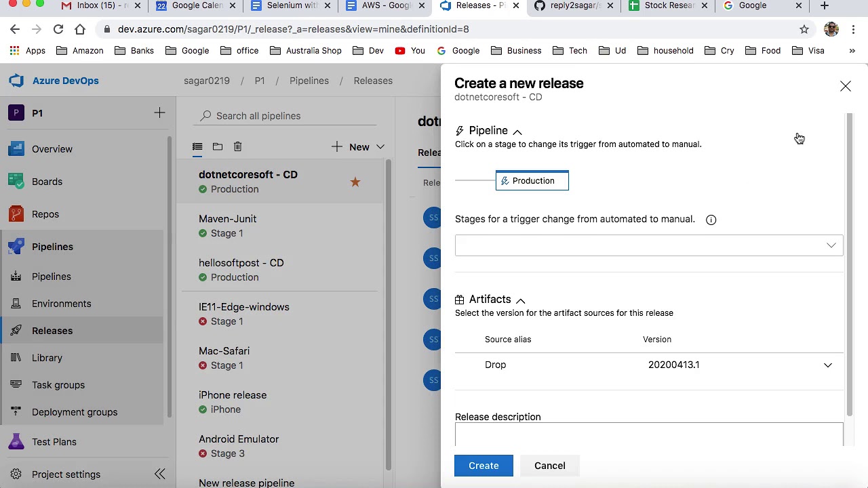
Task: Click the browser address bar
Action: tap(448, 29)
